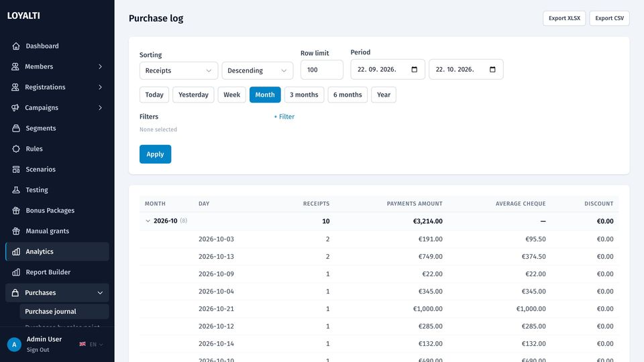This screenshot has height=362, width=644.
Task: Open the EN language dropdown
Action: [x=96, y=345]
